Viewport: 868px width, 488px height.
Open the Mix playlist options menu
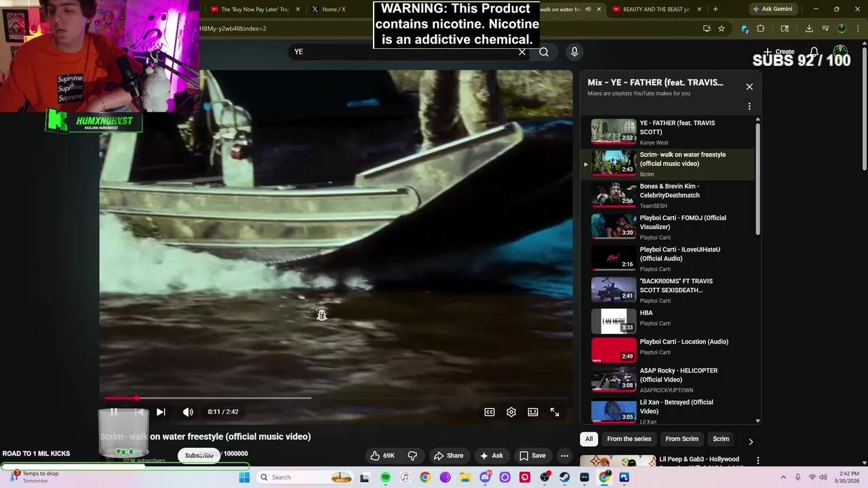(x=749, y=106)
